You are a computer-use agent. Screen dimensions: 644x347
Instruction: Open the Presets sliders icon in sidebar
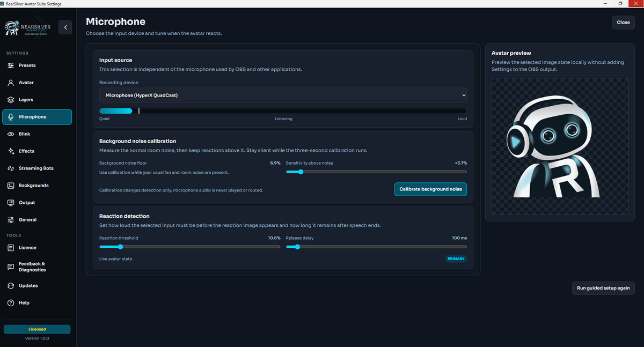click(x=11, y=65)
